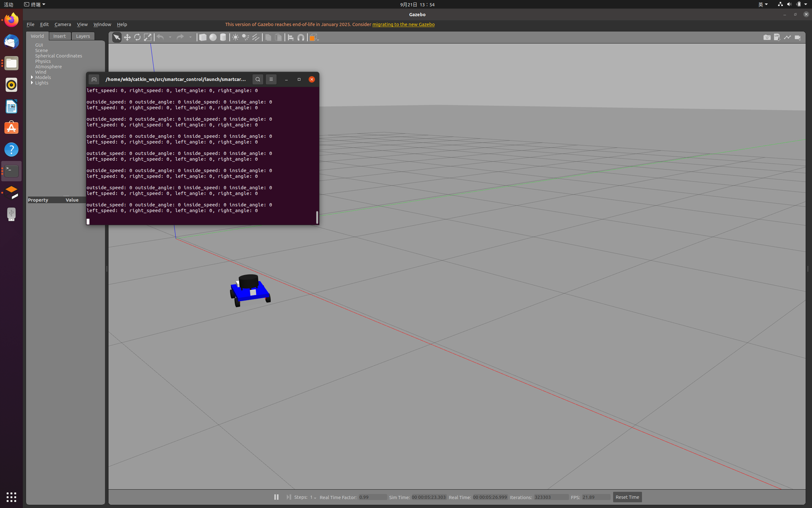Viewport: 812px width, 508px height.
Task: Add a point light
Action: [x=236, y=37]
